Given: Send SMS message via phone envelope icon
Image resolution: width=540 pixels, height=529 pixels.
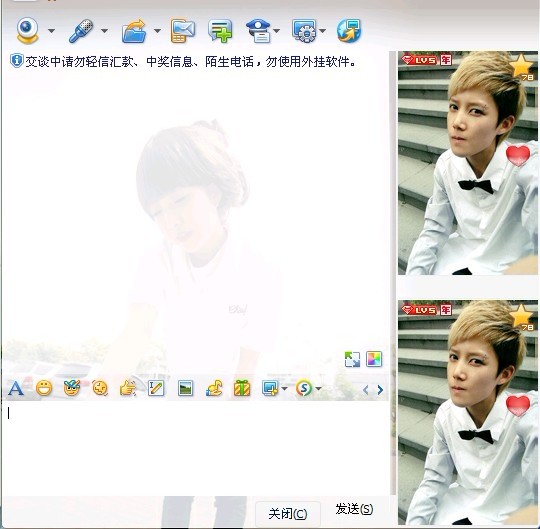Looking at the screenshot, I should [x=183, y=31].
